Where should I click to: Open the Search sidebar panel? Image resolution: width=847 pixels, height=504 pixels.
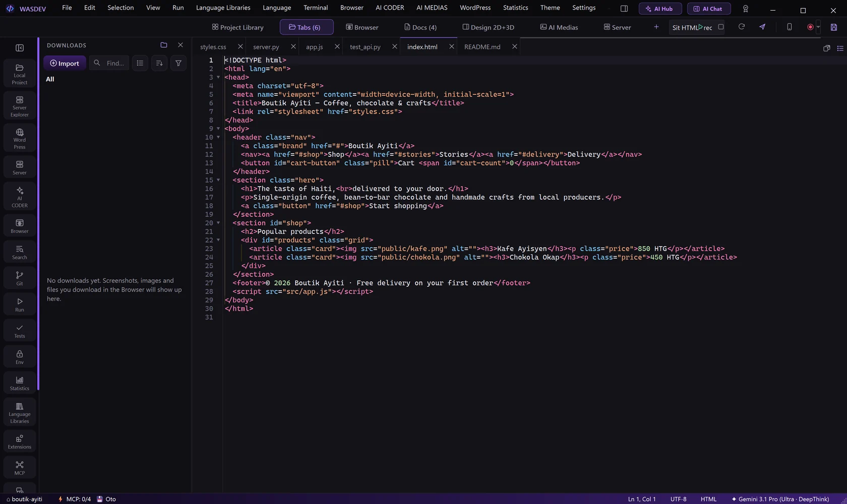(20, 252)
